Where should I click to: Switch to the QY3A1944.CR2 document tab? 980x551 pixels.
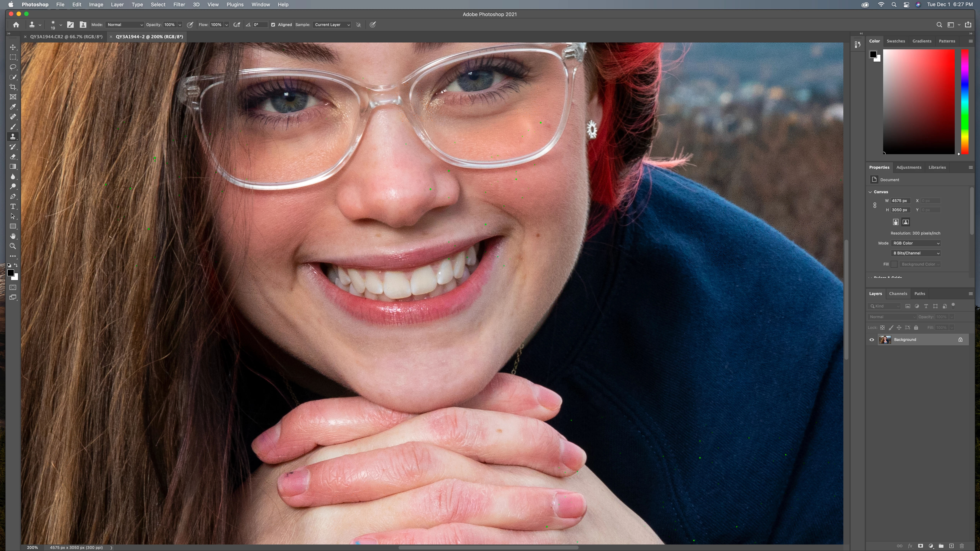66,37
